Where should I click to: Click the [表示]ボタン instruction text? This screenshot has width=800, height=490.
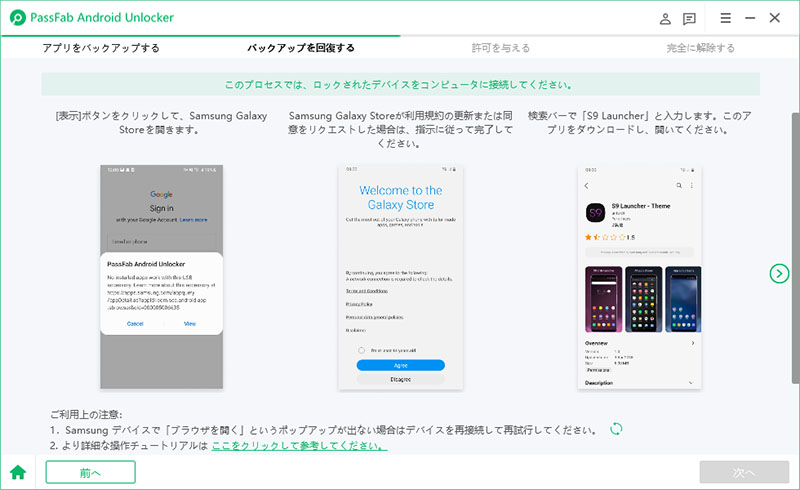[161, 122]
